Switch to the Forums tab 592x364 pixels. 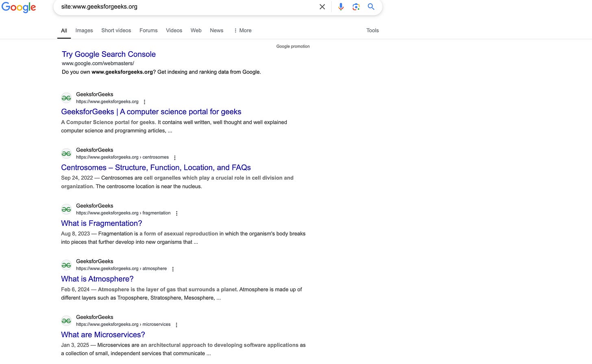click(x=148, y=30)
